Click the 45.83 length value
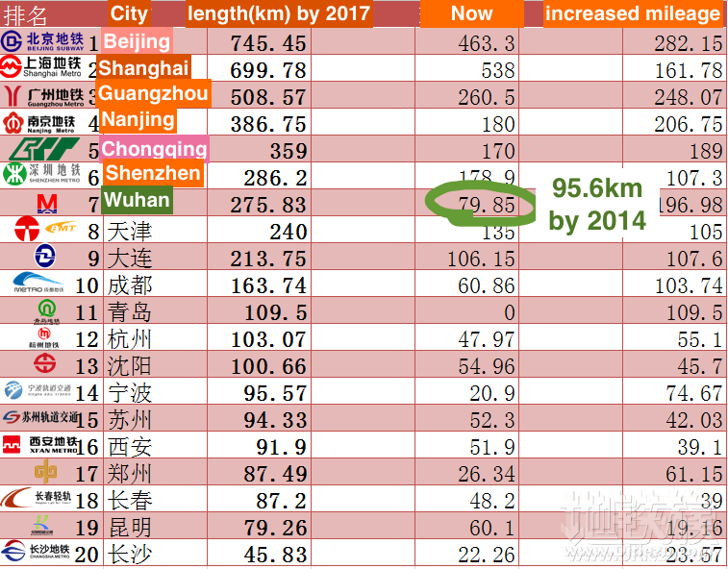This screenshot has width=728, height=569. 275,556
